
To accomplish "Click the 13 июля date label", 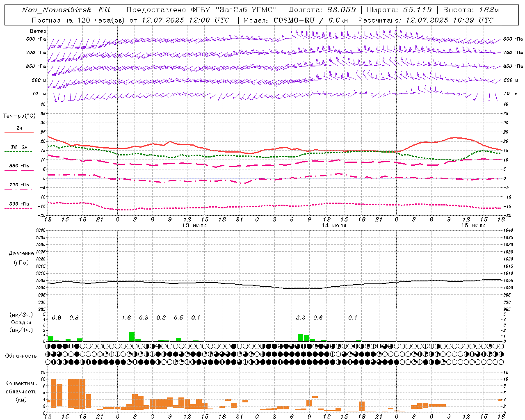I will pos(195,226).
